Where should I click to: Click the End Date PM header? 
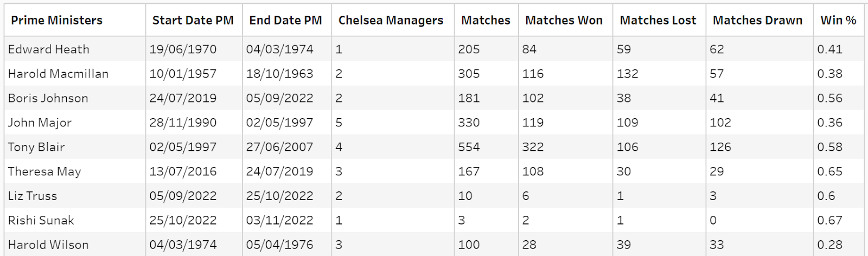point(285,21)
